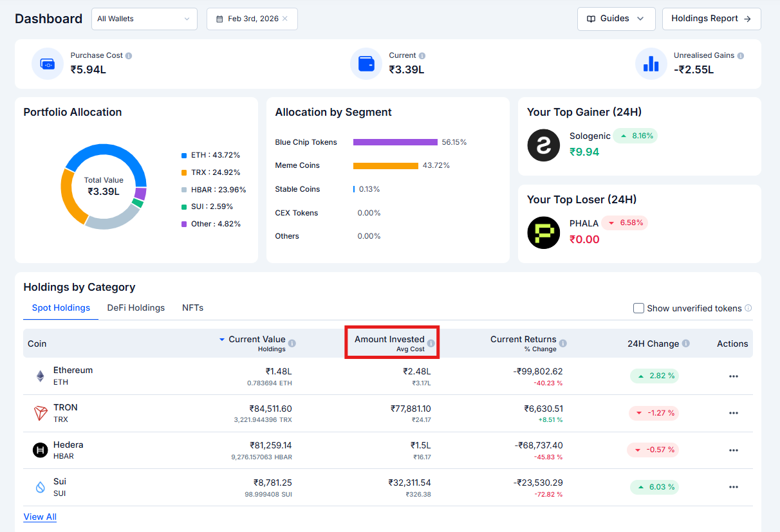Click the Ethereum coin icon

pos(41,376)
